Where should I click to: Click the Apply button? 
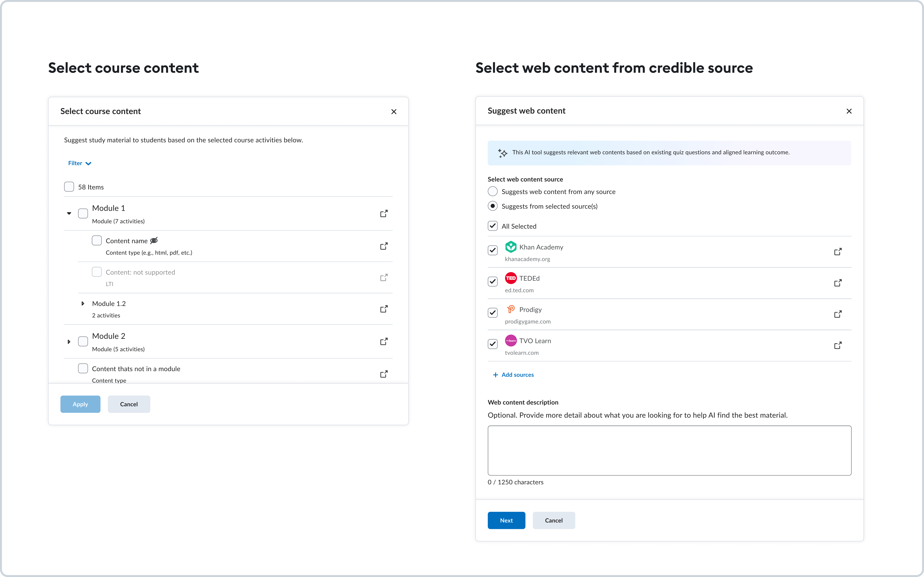point(80,404)
